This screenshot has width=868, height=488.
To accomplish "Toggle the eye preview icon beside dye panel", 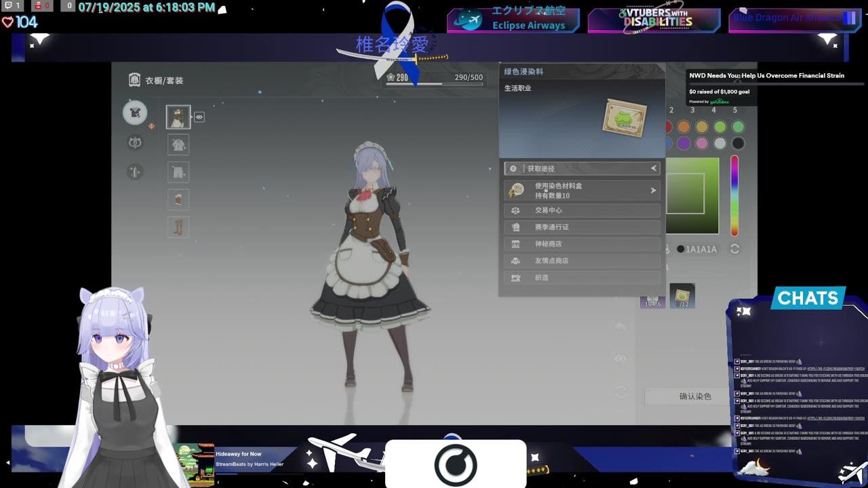I will [620, 359].
